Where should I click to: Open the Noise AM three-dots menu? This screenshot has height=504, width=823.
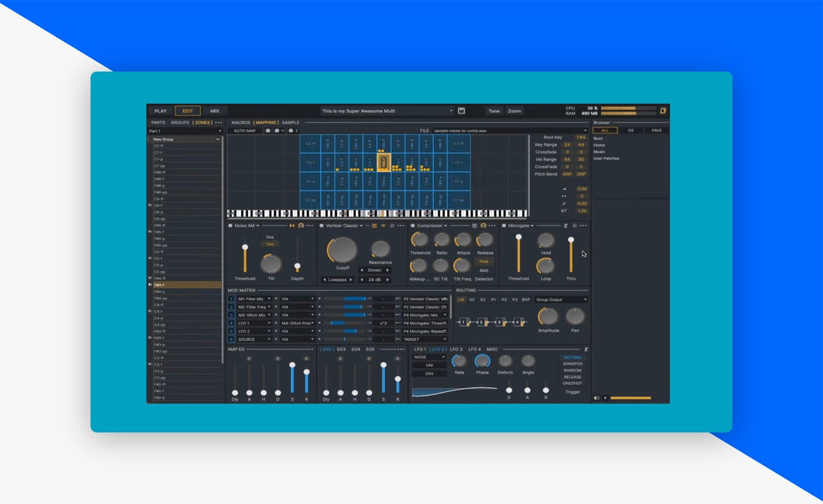[310, 225]
